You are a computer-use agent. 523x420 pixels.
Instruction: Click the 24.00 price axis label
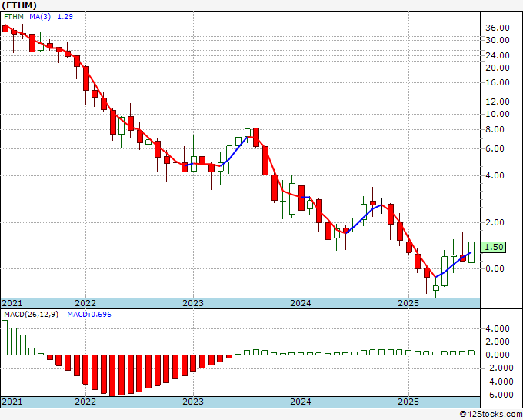click(498, 55)
